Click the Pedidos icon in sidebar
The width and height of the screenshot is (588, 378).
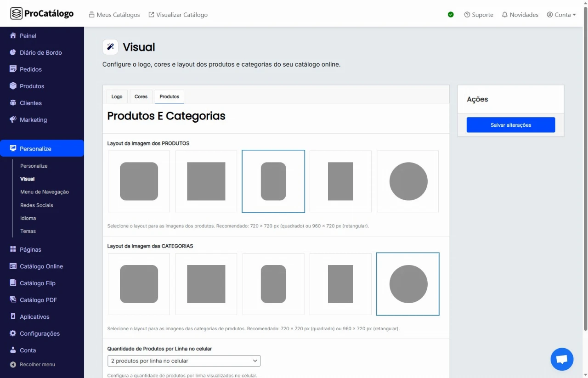tap(13, 69)
